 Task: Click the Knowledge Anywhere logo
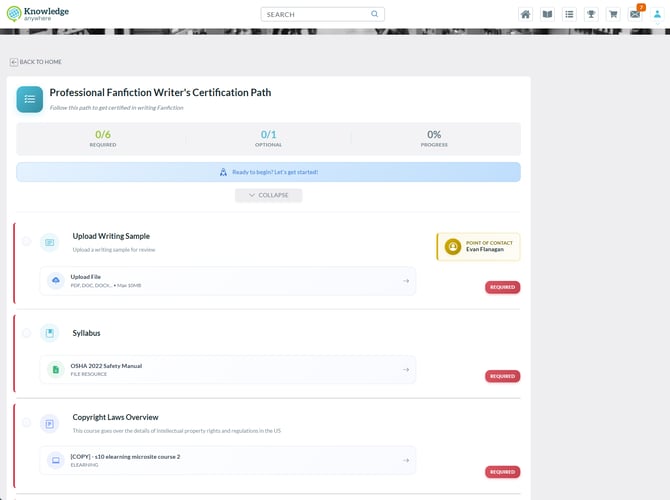[x=36, y=13]
